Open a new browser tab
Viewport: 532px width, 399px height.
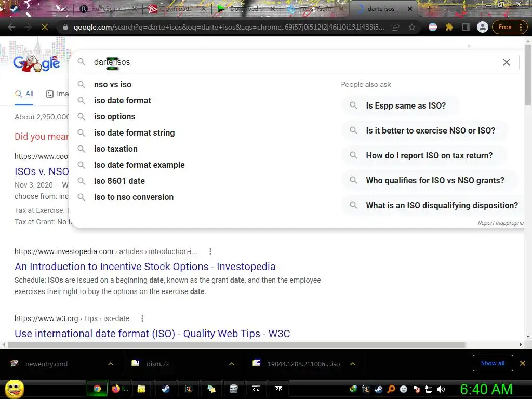point(429,9)
